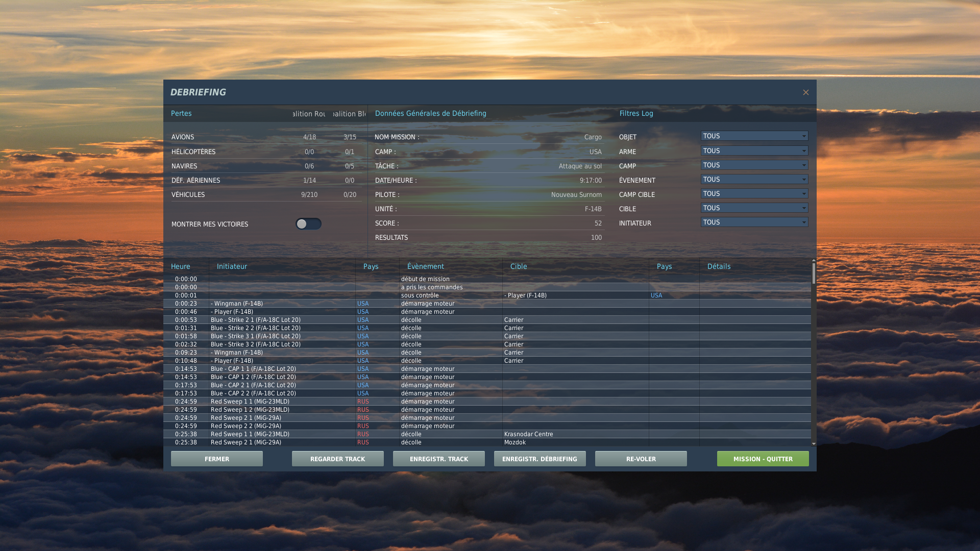Screen dimensions: 980x551
Task: Select the 'début de mission' log row
Action: click(487, 279)
